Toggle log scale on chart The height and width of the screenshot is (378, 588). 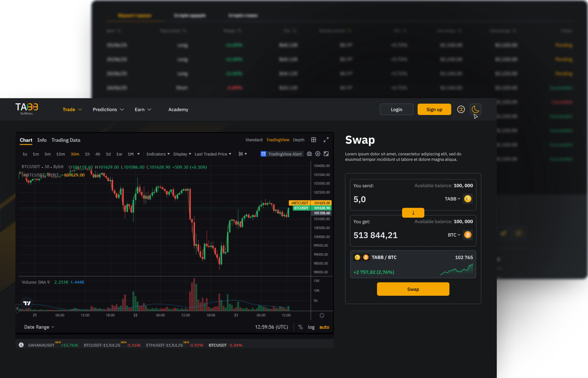[x=311, y=327]
